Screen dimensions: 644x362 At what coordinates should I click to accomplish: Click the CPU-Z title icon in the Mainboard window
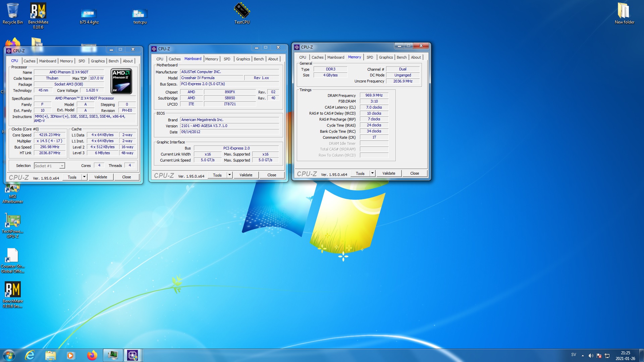(154, 49)
